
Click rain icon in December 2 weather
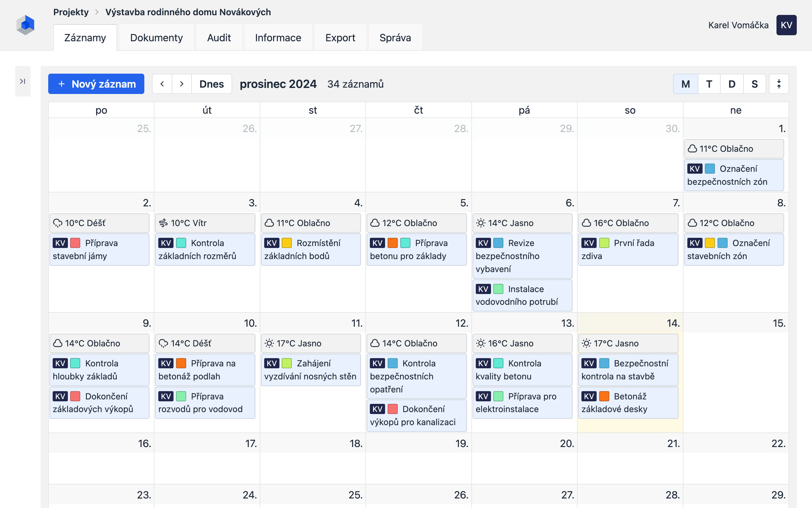[58, 223]
